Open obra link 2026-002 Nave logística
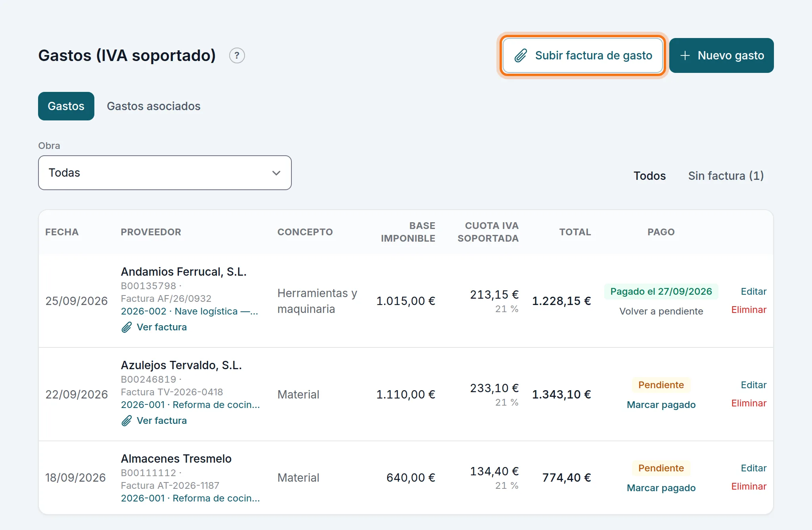 coord(190,311)
